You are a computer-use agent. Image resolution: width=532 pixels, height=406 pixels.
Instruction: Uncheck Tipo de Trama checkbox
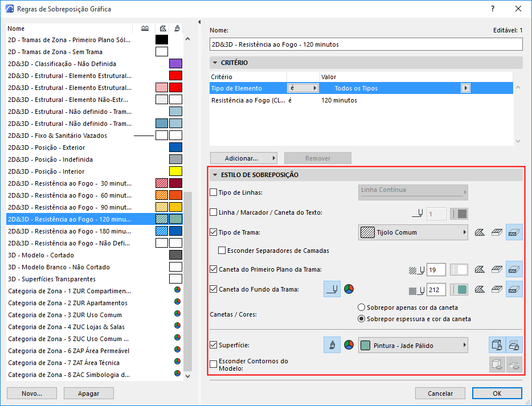pos(213,232)
